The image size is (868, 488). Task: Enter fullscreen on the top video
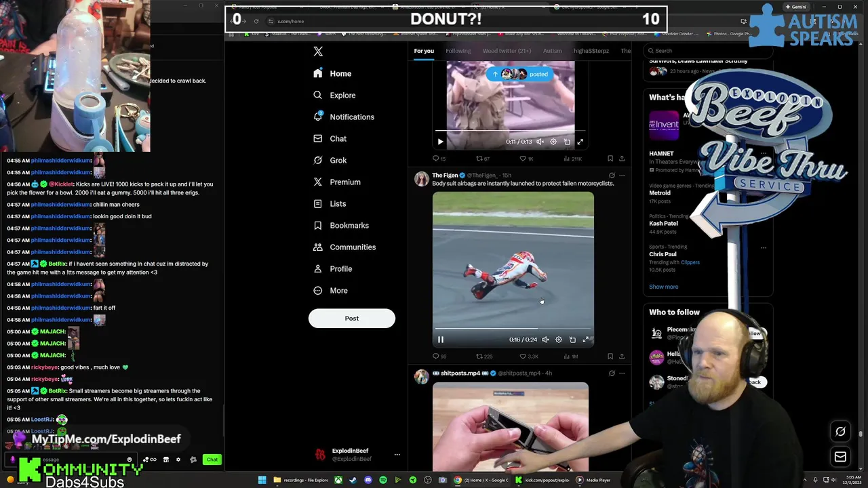coord(580,142)
